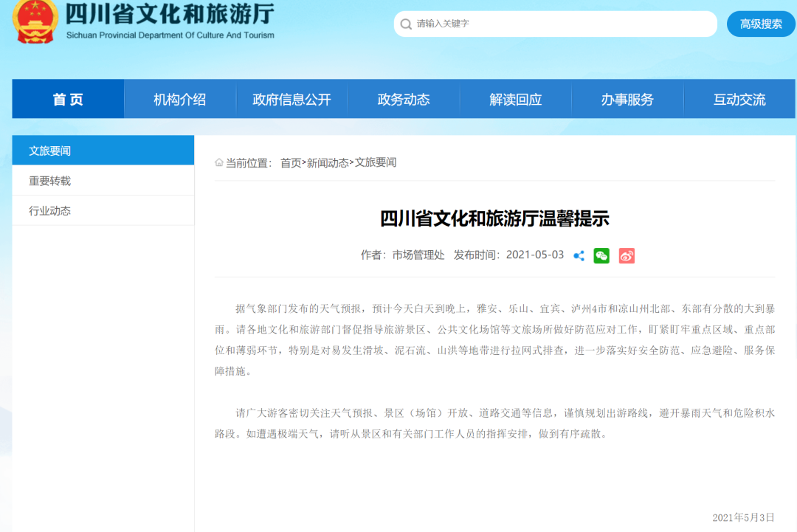This screenshot has height=532, width=797.
Task: Open the 解读回应 menu item
Action: pyautogui.click(x=515, y=99)
